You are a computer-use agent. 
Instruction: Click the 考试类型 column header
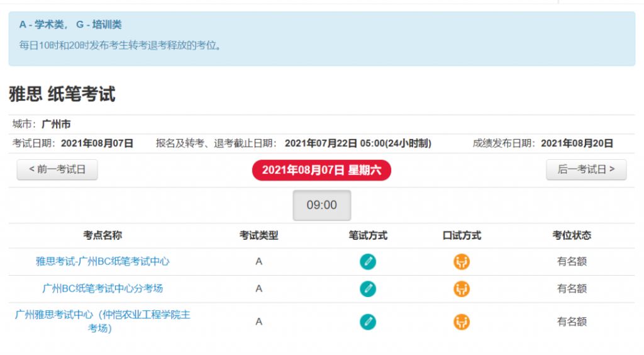(258, 235)
